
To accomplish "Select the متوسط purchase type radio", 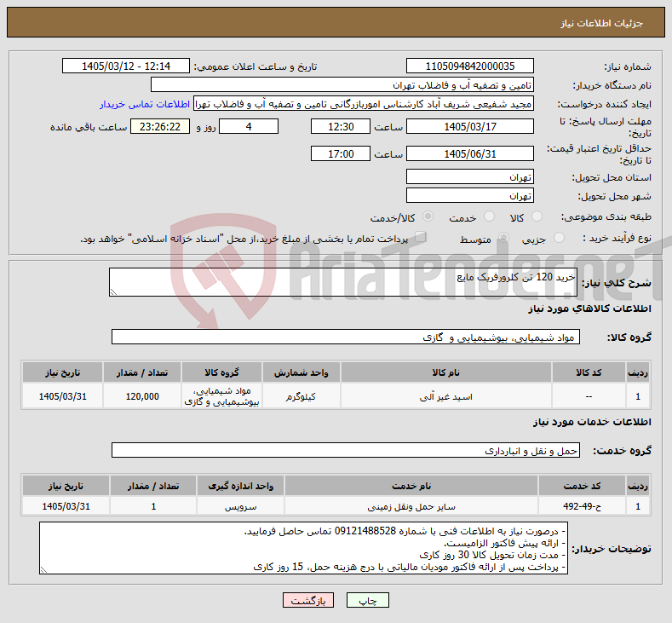I will coord(504,238).
